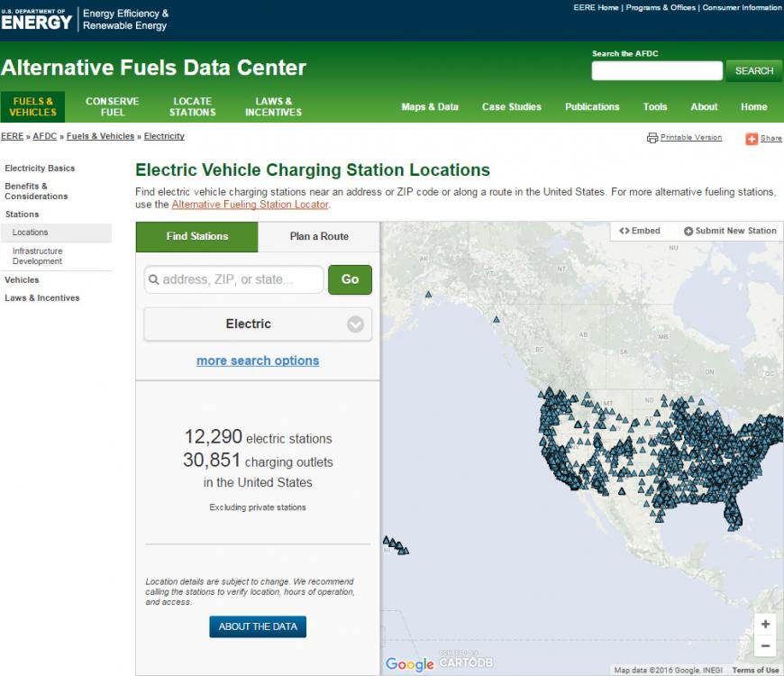784x676 pixels.
Task: Zoom in on the map
Action: click(x=765, y=624)
